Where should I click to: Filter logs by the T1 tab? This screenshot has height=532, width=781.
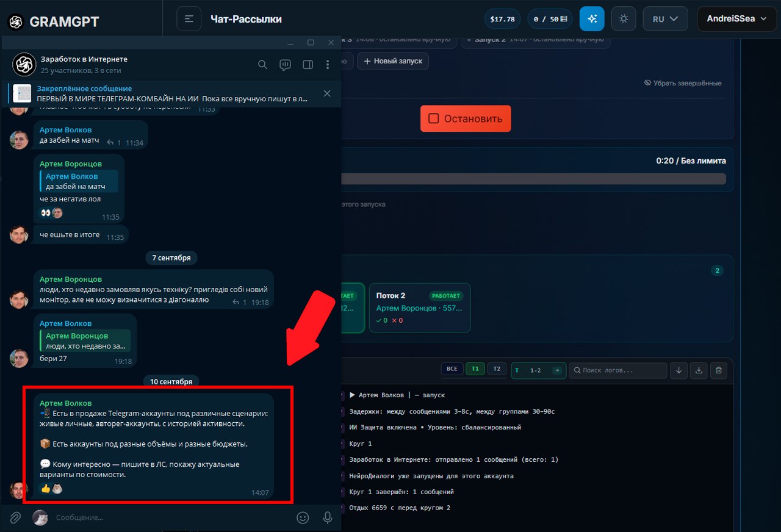point(475,369)
